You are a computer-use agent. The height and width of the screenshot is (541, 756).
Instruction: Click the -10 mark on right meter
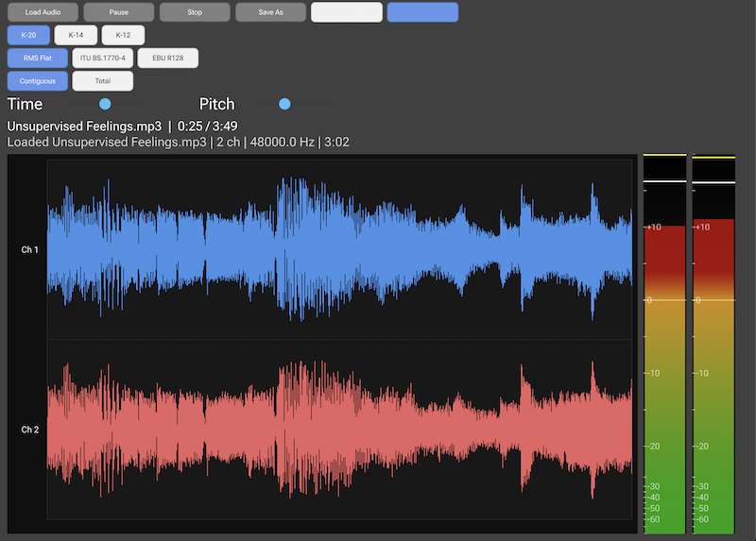702,373
